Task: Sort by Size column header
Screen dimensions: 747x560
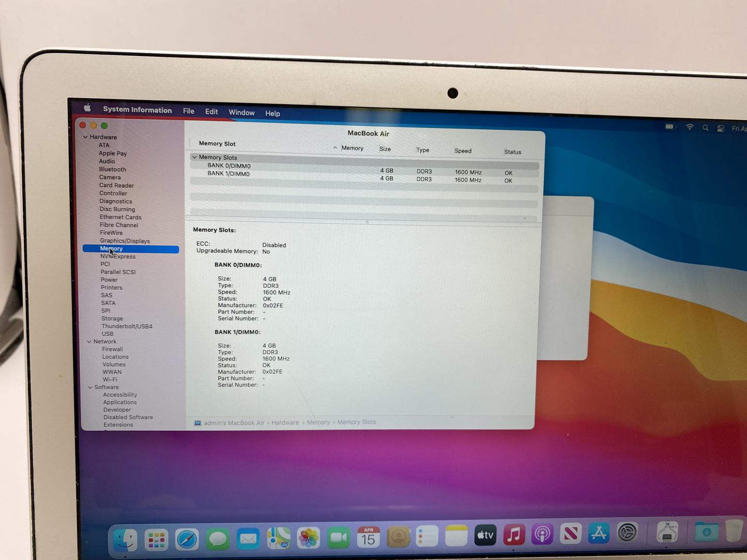Action: [385, 149]
